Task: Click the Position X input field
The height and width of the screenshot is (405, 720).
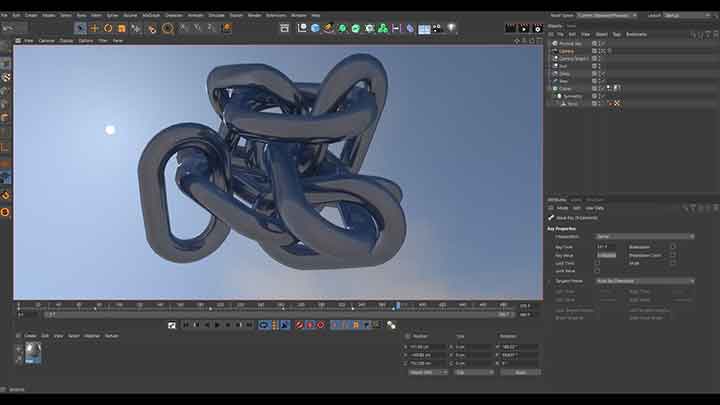Action: (428, 347)
